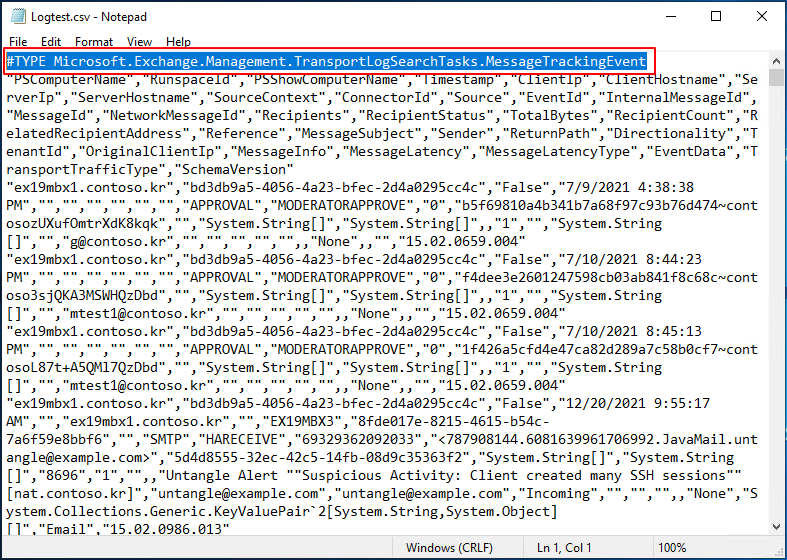Open the View menu
Screen dimensions: 787x560
point(139,42)
